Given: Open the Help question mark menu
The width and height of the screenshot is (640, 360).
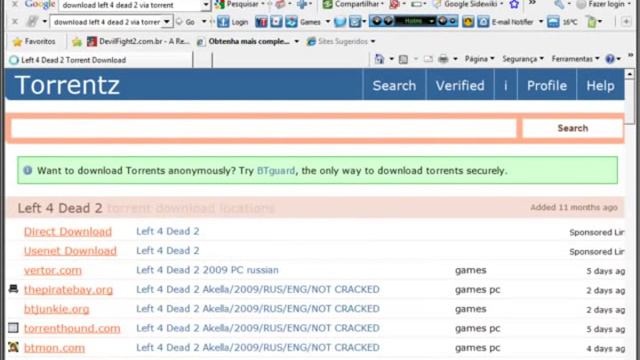Looking at the screenshot, I should (613, 59).
